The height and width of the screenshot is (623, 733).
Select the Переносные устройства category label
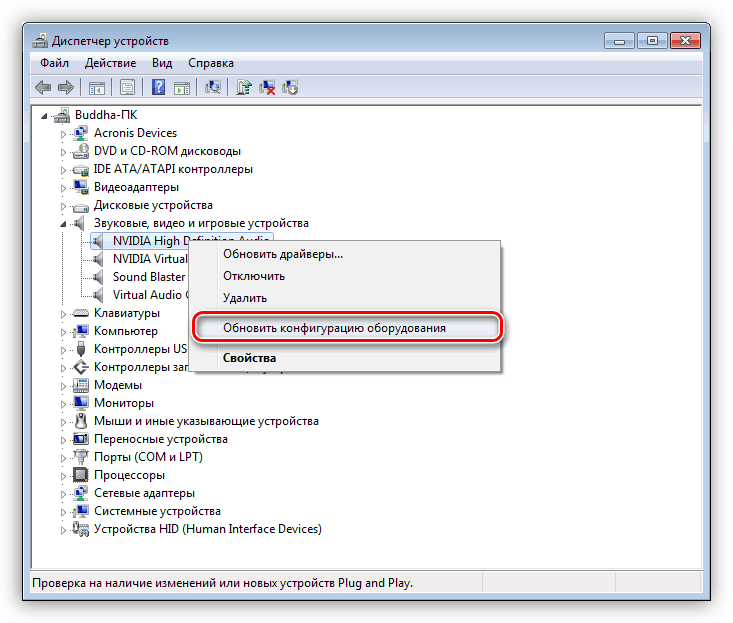tap(161, 439)
